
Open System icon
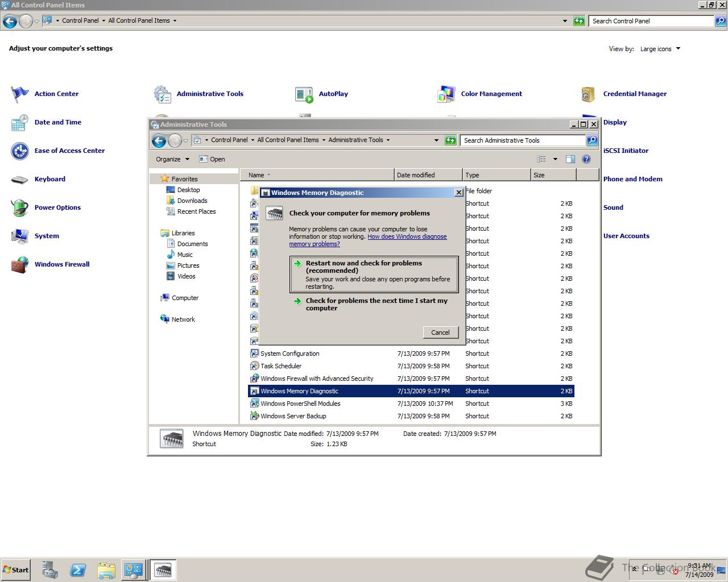tap(20, 236)
